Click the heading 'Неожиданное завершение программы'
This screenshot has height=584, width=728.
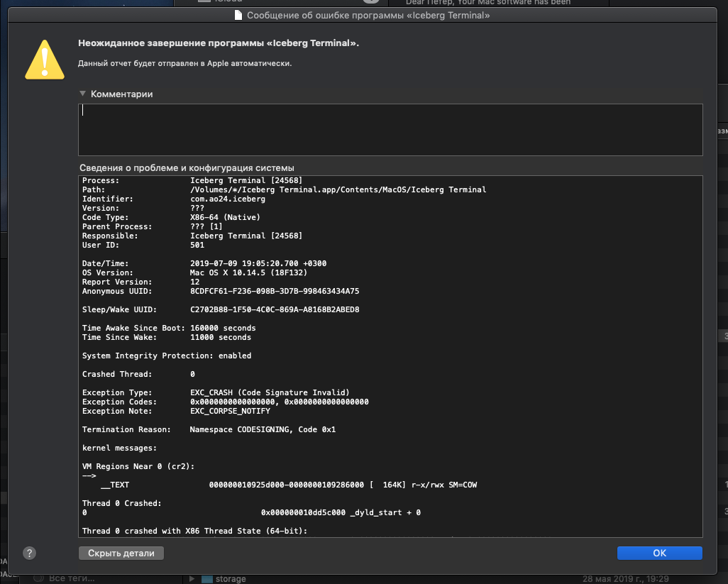pyautogui.click(x=219, y=43)
